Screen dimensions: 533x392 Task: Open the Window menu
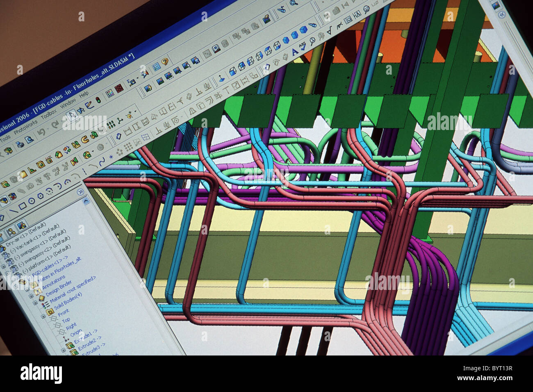68,103
